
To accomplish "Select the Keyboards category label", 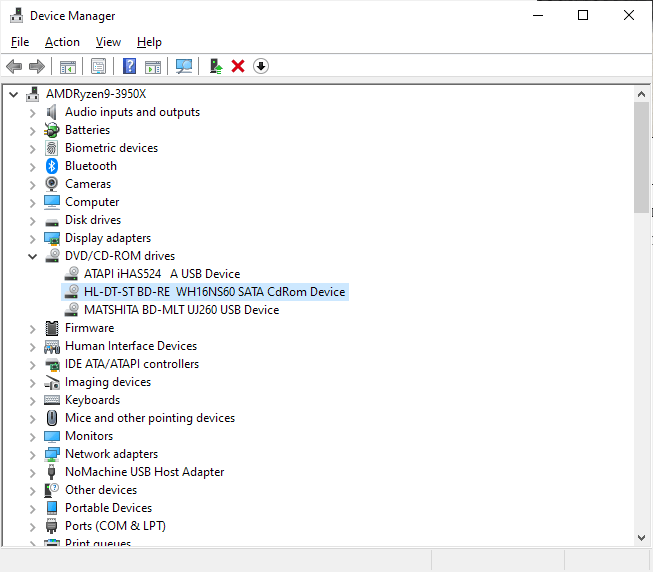I will 92,400.
